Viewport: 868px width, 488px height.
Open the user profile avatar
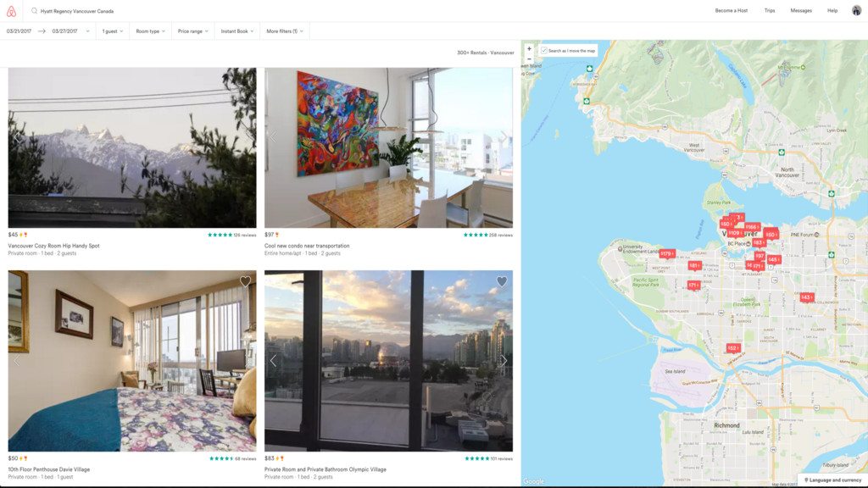point(856,10)
